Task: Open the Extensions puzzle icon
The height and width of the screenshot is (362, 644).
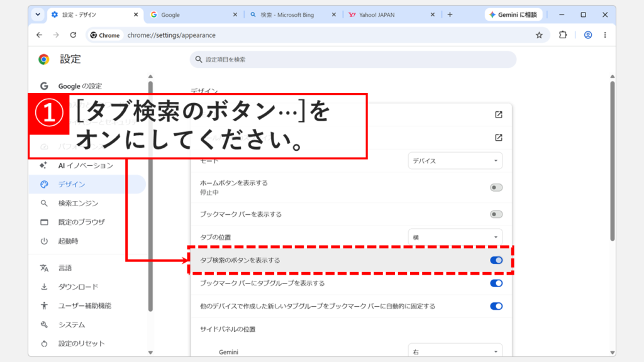Action: pos(563,35)
